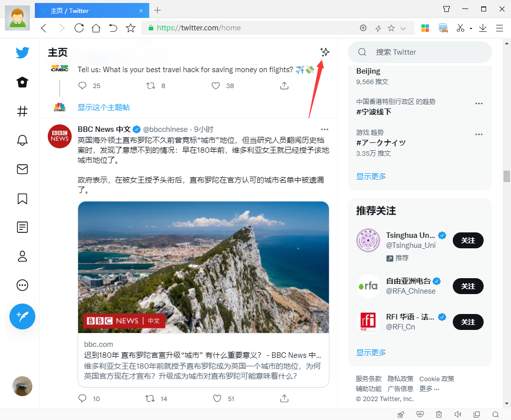511x420 pixels.
Task: Close the 主页 / Twitter tab
Action: (x=141, y=11)
